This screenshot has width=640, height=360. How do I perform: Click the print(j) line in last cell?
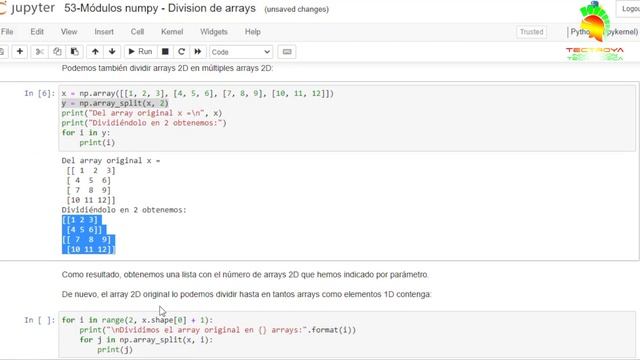[115, 349]
